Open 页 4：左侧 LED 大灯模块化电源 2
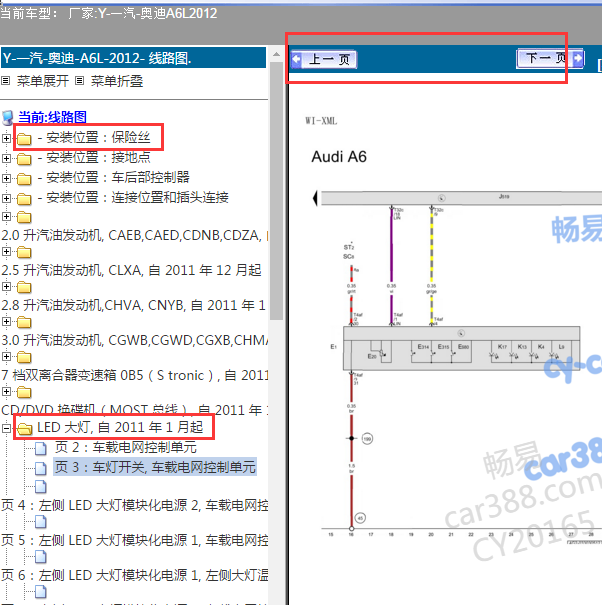The width and height of the screenshot is (602, 605). tap(135, 505)
